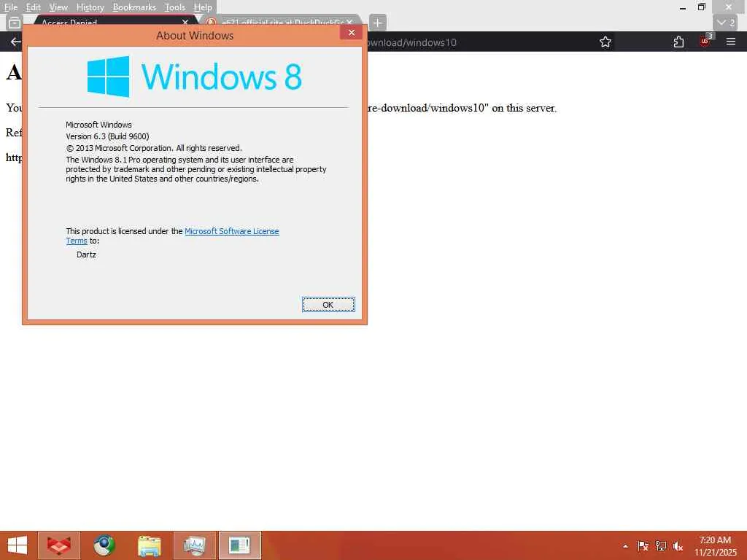Open the Windows Start button
747x560 pixels.
pyautogui.click(x=18, y=545)
